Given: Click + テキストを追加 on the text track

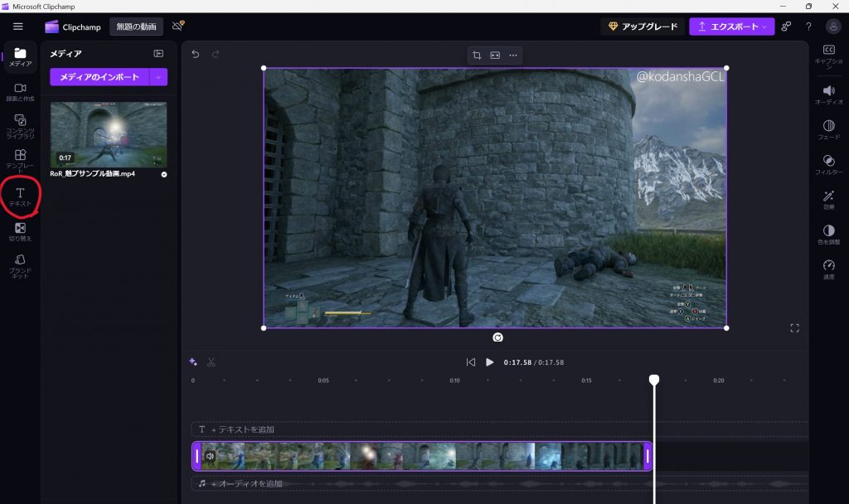Looking at the screenshot, I should tap(243, 429).
